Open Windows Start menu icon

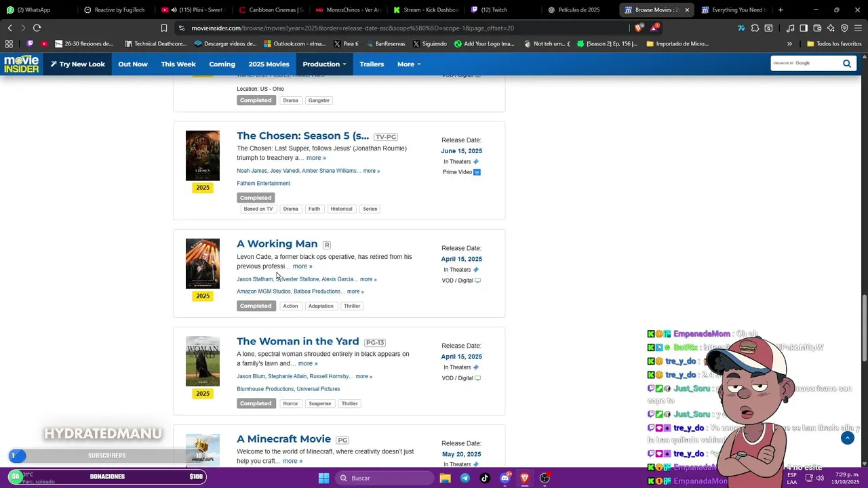pyautogui.click(x=323, y=478)
